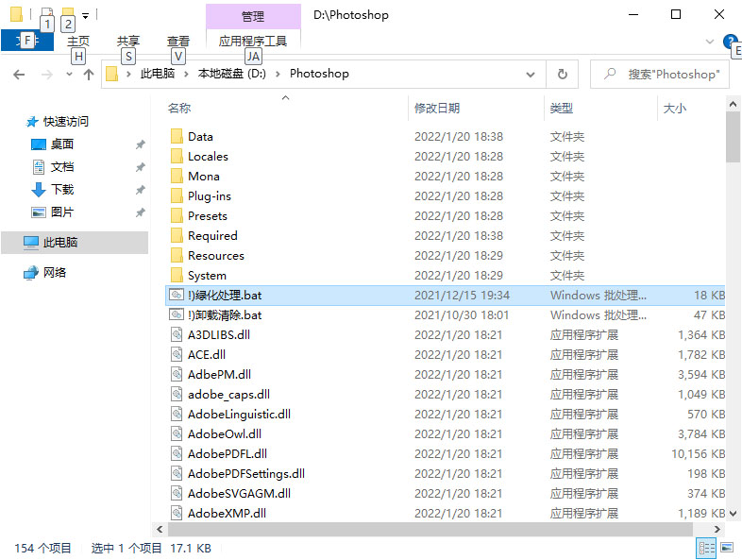Open 文档 in navigation pane
The width and height of the screenshot is (742, 560).
coord(62,167)
